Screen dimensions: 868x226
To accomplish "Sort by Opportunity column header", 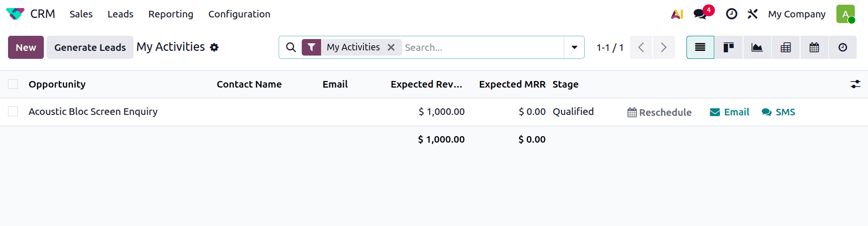I will pos(57,84).
